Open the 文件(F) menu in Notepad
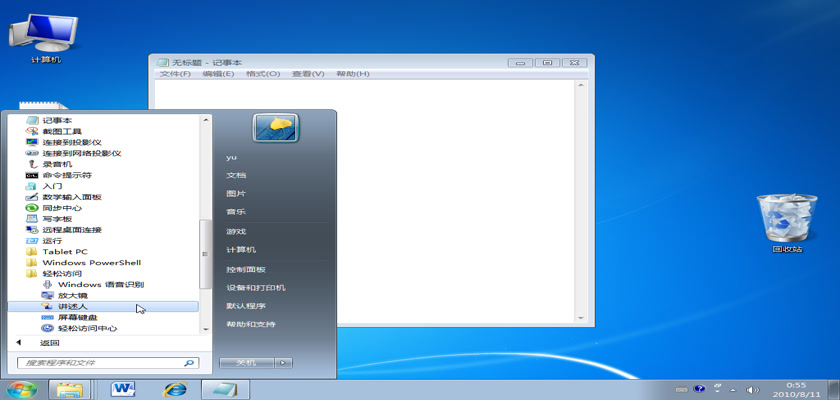Viewport: 840px width, 400px height. [x=176, y=74]
